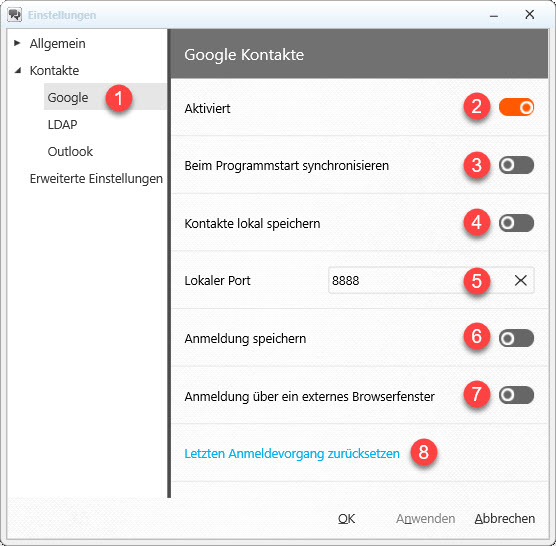Close the Einstellungen dialog window
The height and width of the screenshot is (546, 556).
pyautogui.click(x=529, y=15)
